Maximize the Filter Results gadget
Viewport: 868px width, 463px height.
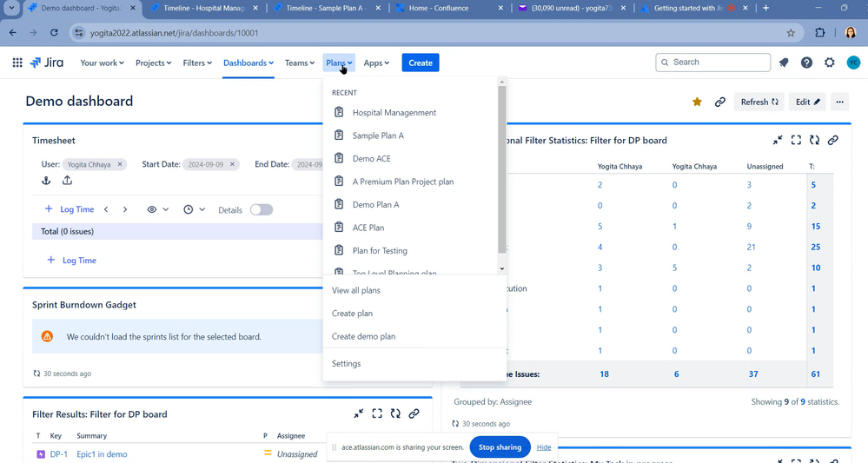point(377,413)
